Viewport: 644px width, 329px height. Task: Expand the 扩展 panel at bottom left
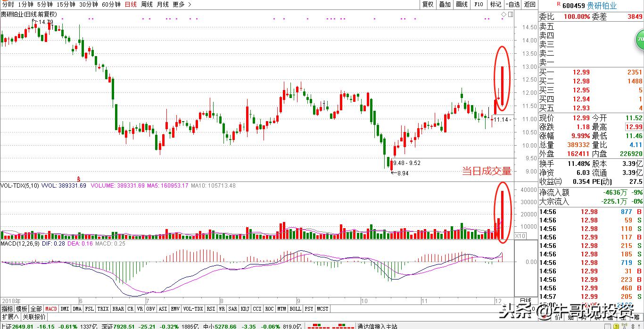tap(10, 317)
